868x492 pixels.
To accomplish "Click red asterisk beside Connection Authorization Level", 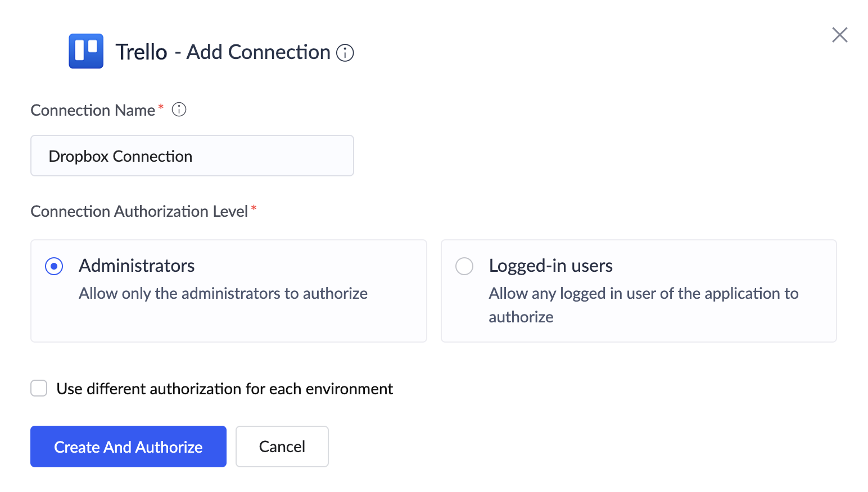I will pyautogui.click(x=254, y=209).
